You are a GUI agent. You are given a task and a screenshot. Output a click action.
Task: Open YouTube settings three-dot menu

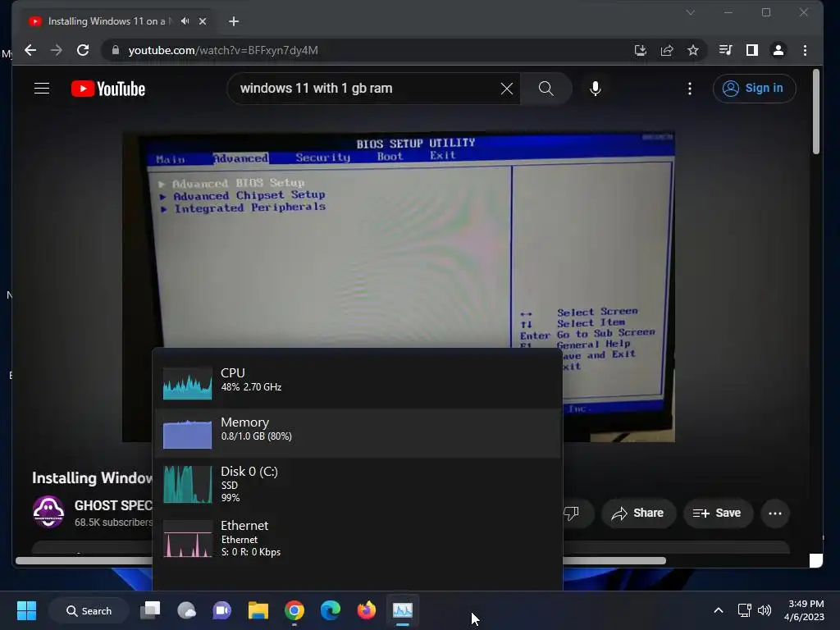click(689, 89)
